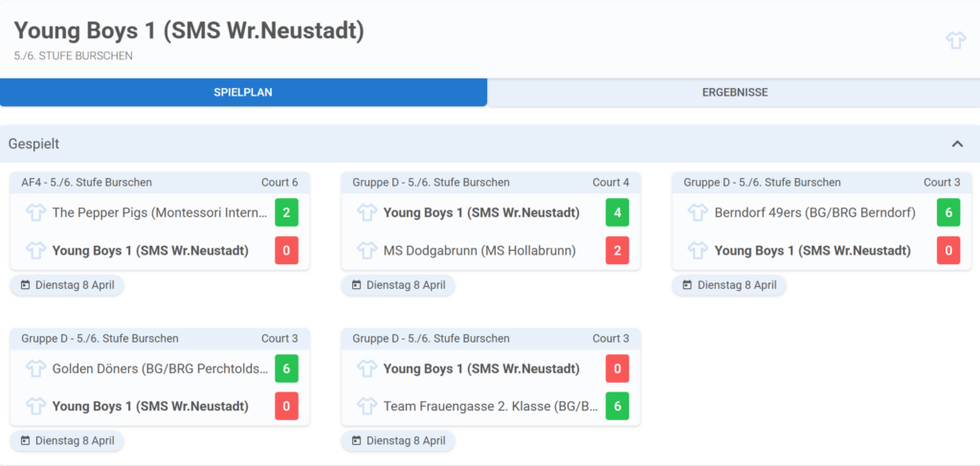Click the AF4 - 5./6. Stufe Burschen card header
The image size is (980, 466).
click(160, 183)
